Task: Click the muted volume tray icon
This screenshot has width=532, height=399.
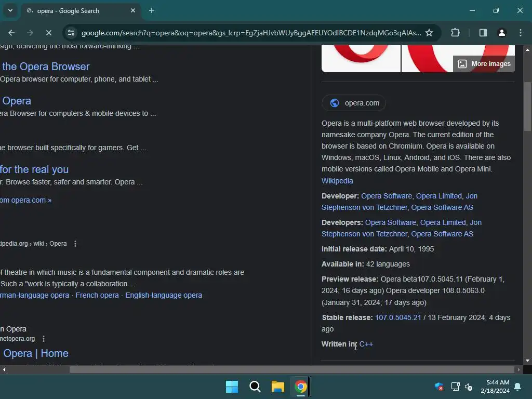Action: pos(469,387)
